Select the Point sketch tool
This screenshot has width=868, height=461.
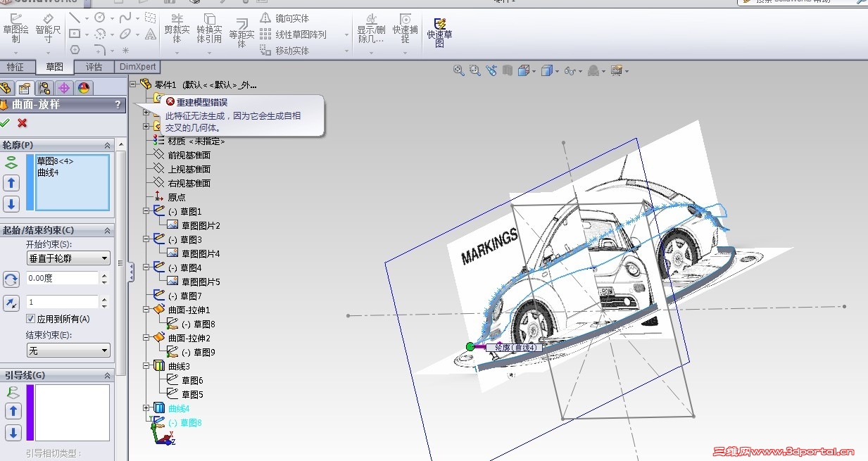click(125, 50)
